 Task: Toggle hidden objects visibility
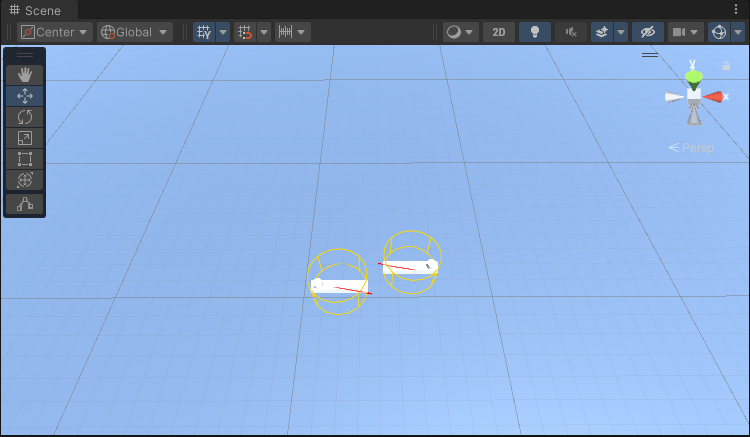(x=648, y=32)
